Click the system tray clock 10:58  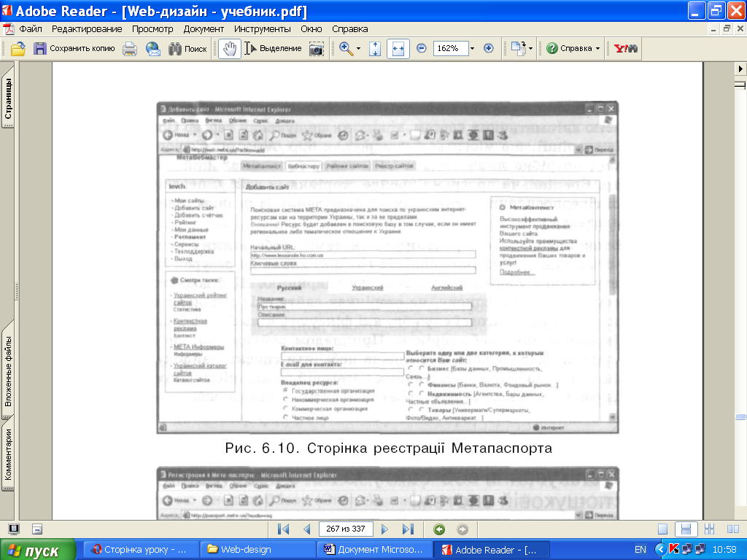pos(724,550)
